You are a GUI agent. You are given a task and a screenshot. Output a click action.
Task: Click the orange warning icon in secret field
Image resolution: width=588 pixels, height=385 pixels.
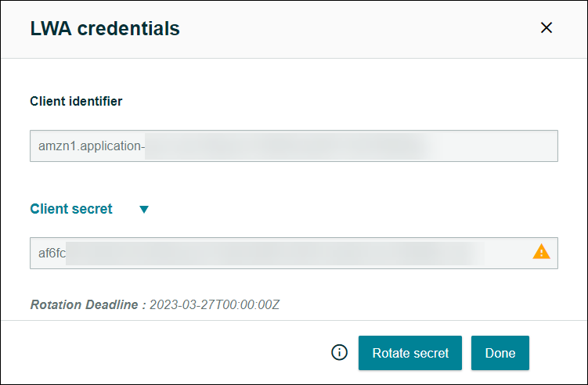click(541, 252)
